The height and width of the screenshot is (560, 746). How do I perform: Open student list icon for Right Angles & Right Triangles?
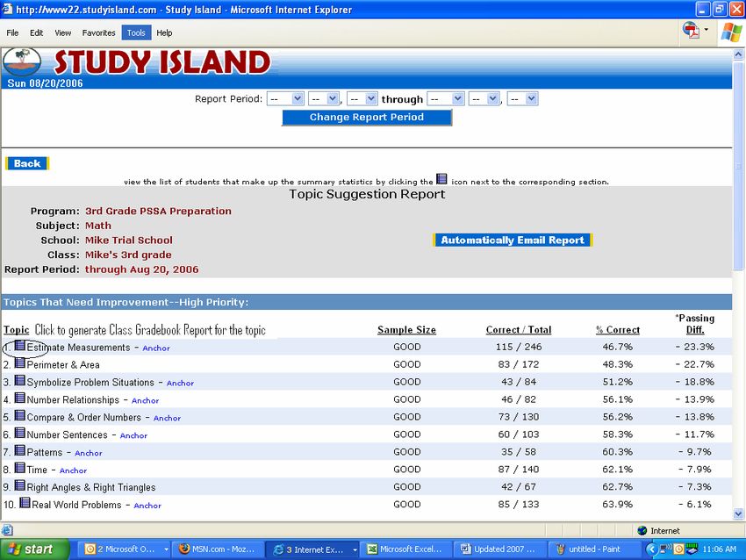point(20,485)
